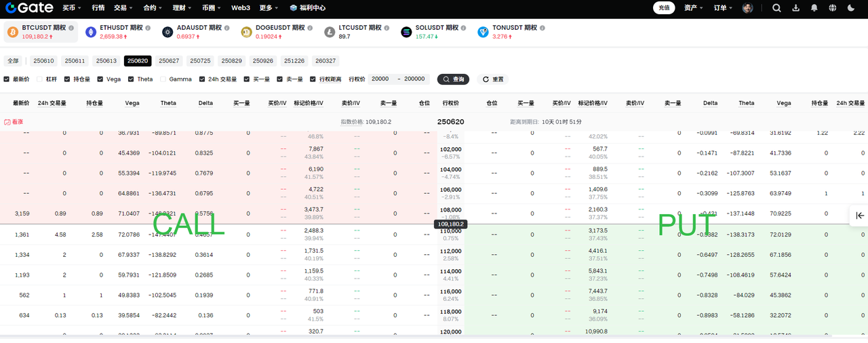
Task: Expand the 资产 dropdown
Action: pyautogui.click(x=693, y=8)
